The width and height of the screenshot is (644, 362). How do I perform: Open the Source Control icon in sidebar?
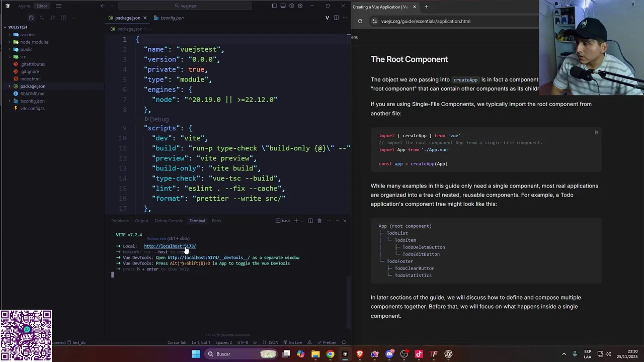[52, 18]
